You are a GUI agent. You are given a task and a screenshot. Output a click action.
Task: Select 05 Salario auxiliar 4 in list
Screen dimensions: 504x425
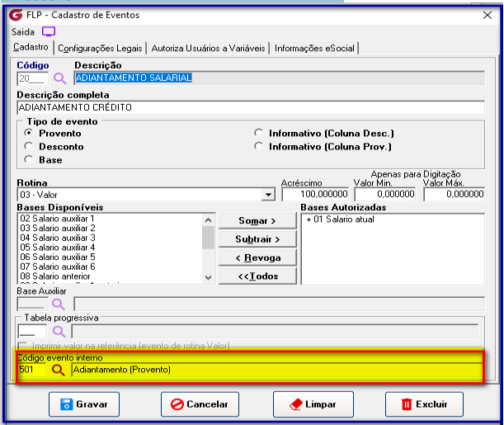pyautogui.click(x=110, y=248)
